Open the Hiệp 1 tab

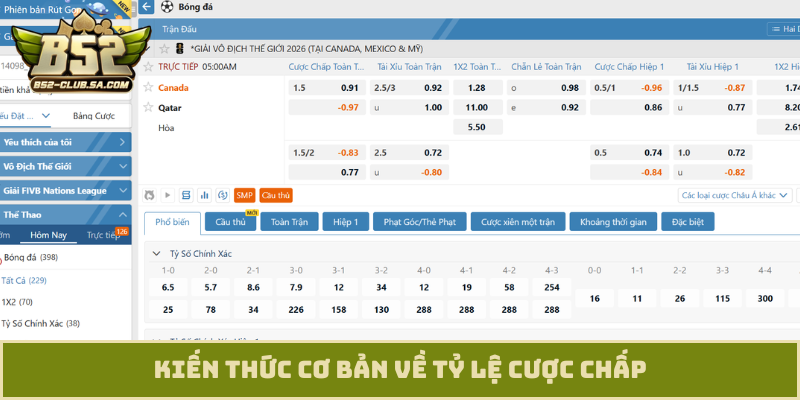346,222
